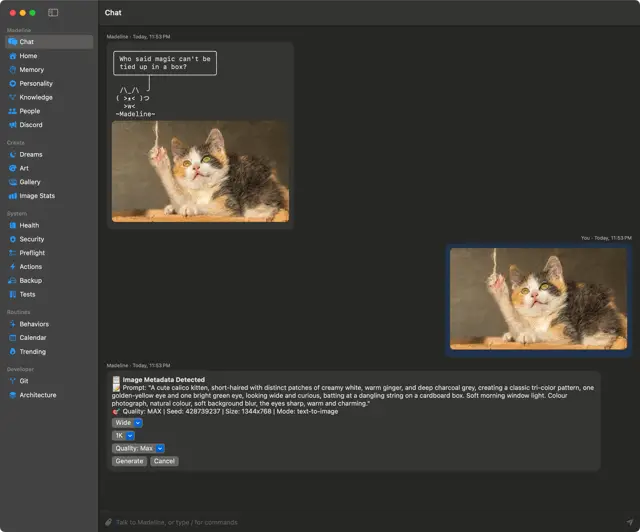The height and width of the screenshot is (532, 640).
Task: Switch to the Gallery label
Action: click(30, 182)
